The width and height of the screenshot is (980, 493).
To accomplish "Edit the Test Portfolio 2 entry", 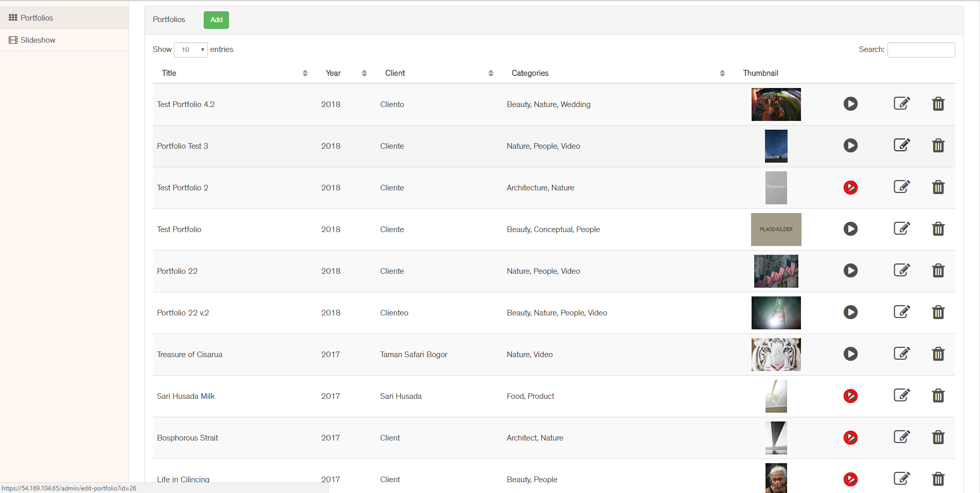I will (x=901, y=187).
